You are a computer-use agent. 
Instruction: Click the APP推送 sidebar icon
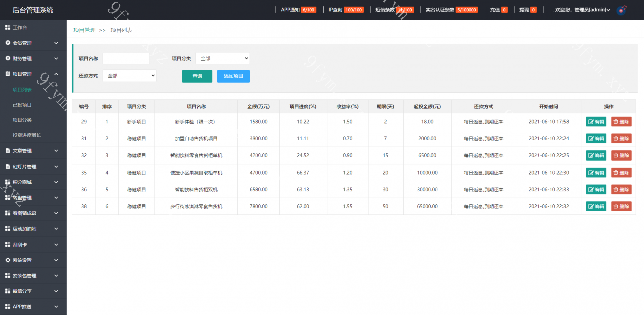pyautogui.click(x=8, y=306)
